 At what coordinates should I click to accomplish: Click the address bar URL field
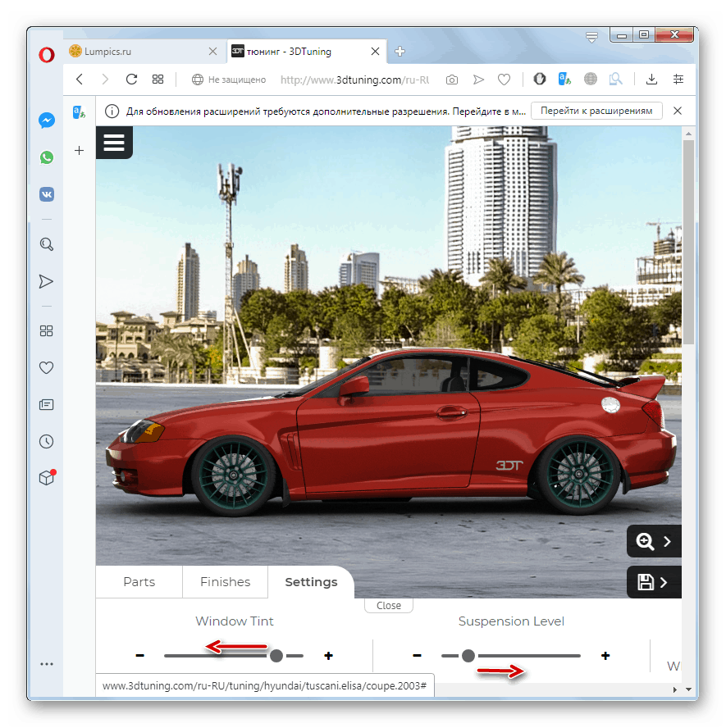click(354, 80)
